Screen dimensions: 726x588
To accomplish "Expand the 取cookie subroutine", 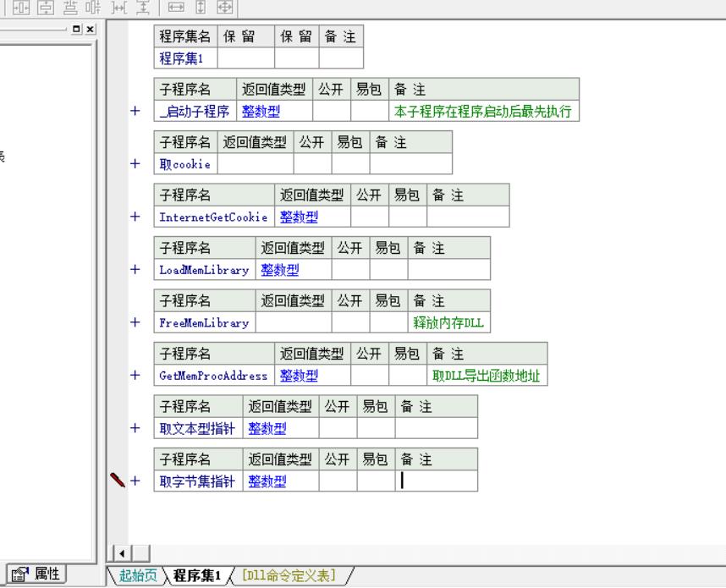I will (135, 163).
